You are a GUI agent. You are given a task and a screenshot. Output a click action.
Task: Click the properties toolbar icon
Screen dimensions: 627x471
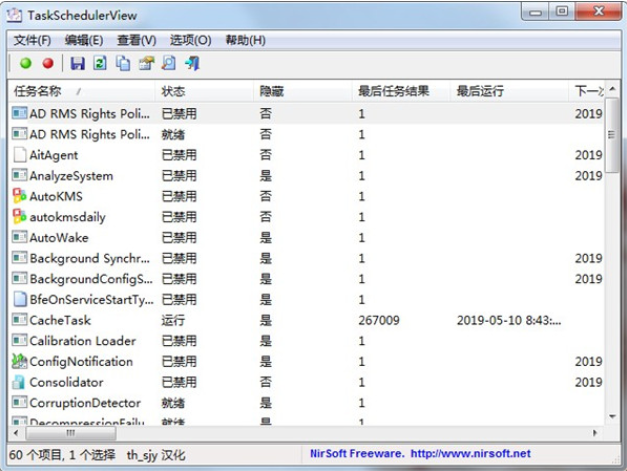(x=146, y=63)
